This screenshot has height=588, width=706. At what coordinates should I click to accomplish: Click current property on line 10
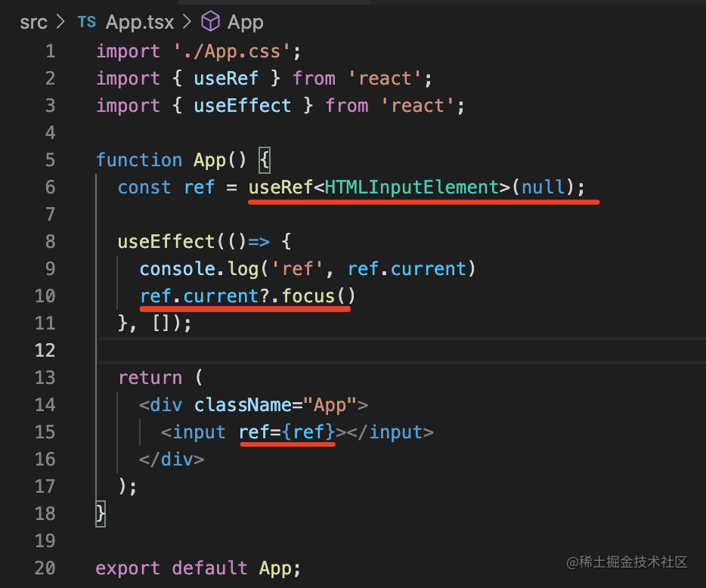pyautogui.click(x=221, y=296)
